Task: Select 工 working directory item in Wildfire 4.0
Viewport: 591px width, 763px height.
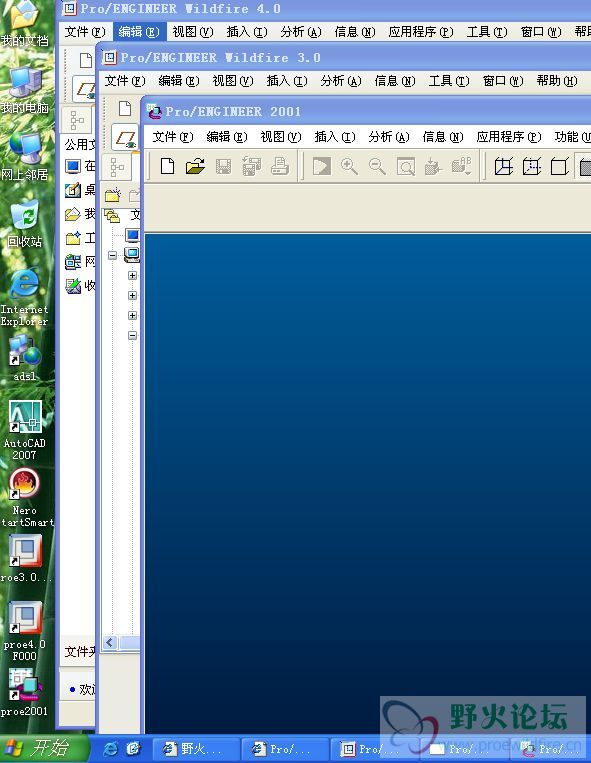Action: 80,238
